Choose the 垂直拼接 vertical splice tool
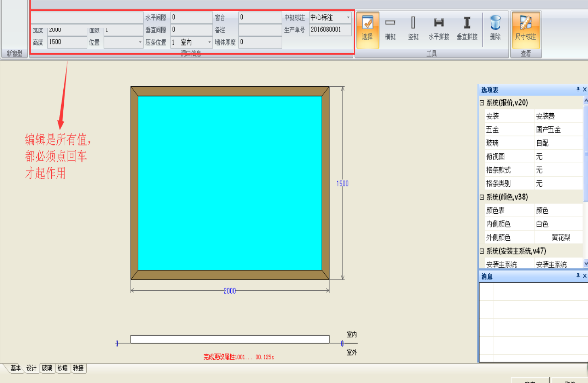588x383 pixels. pyautogui.click(x=467, y=29)
